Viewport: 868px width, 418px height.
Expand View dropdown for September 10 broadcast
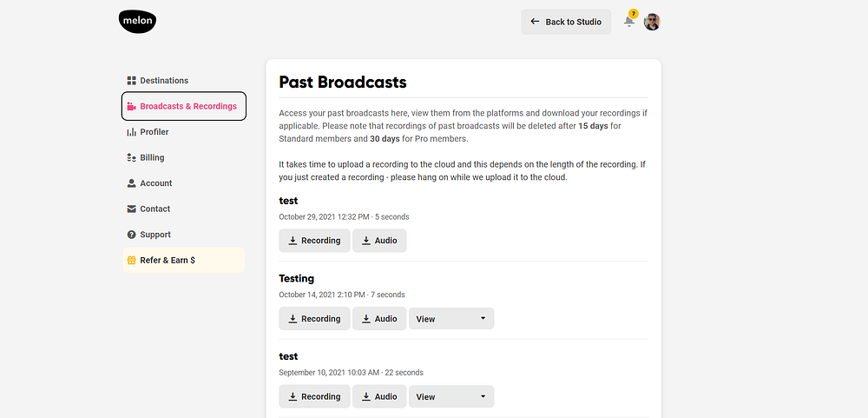point(451,396)
